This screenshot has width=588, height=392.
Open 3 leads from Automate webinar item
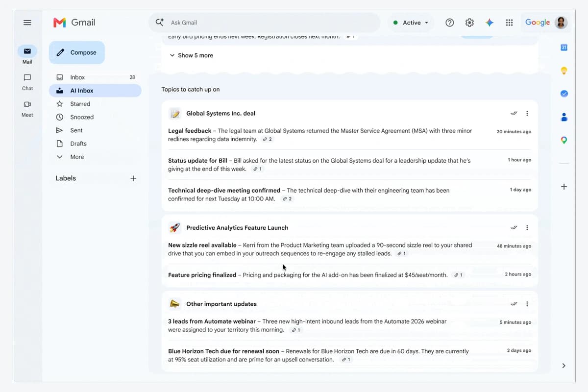tap(349, 326)
